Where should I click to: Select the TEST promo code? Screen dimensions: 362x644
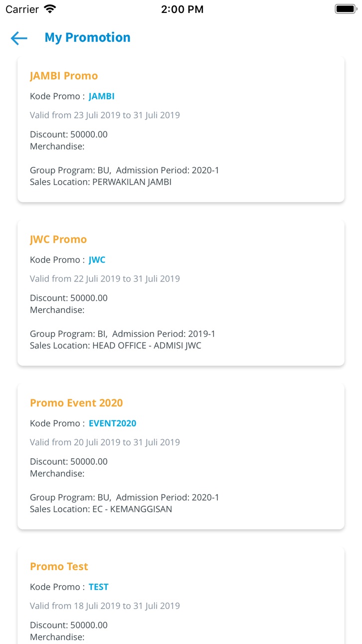pos(99,587)
